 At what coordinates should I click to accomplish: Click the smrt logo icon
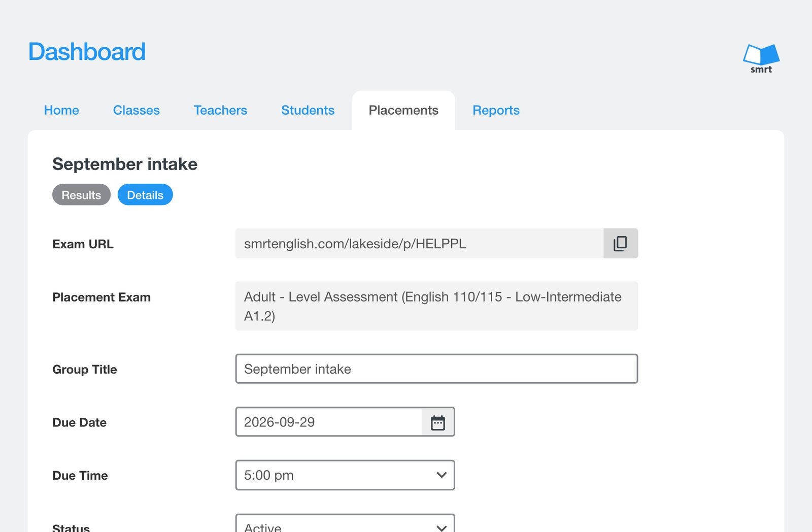[761, 59]
